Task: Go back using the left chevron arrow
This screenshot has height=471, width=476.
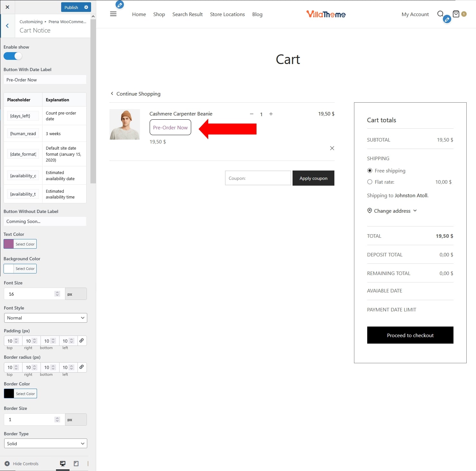Action: (x=7, y=26)
